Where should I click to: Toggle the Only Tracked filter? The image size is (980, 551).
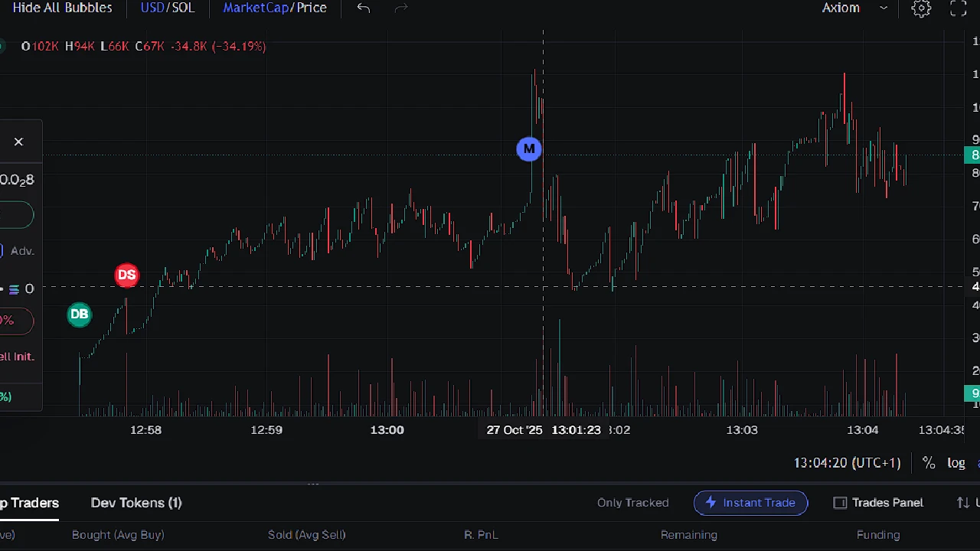[632, 503]
